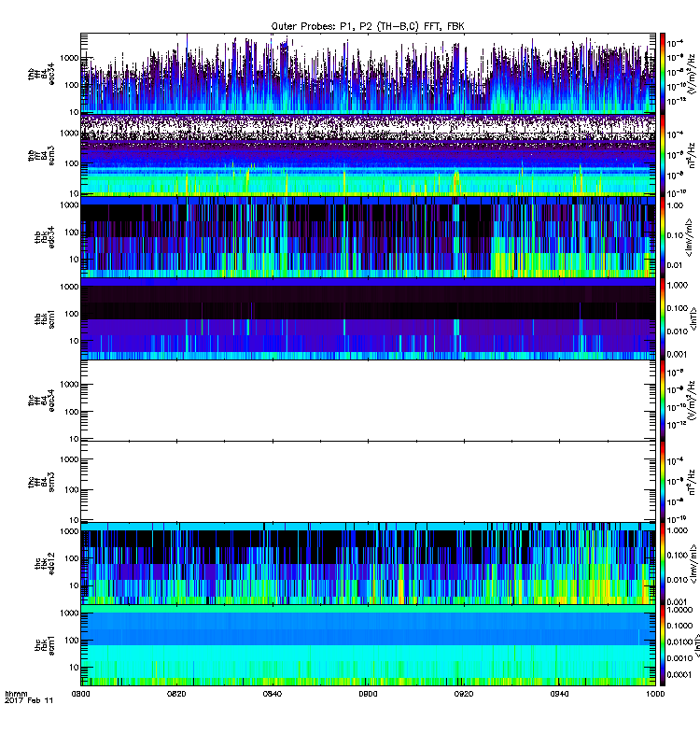Click the "0.0001" color scale value
Image resolution: width=700 pixels, height=747 pixels.
pyautogui.click(x=680, y=674)
